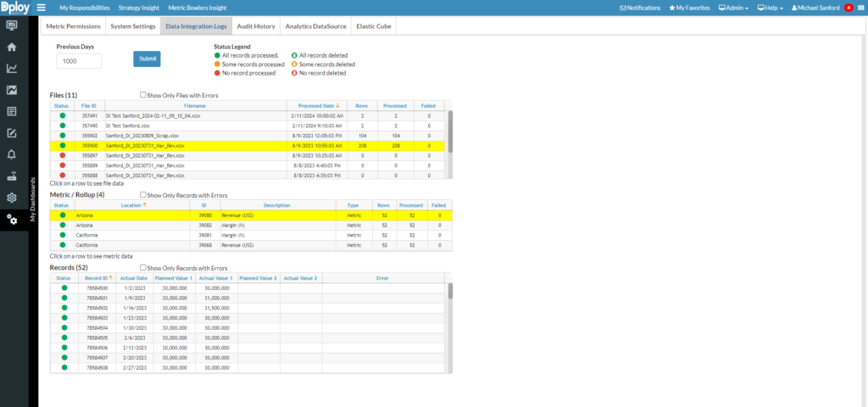Open the edit pencil icon in sidebar
This screenshot has width=868, height=407.
12,133
